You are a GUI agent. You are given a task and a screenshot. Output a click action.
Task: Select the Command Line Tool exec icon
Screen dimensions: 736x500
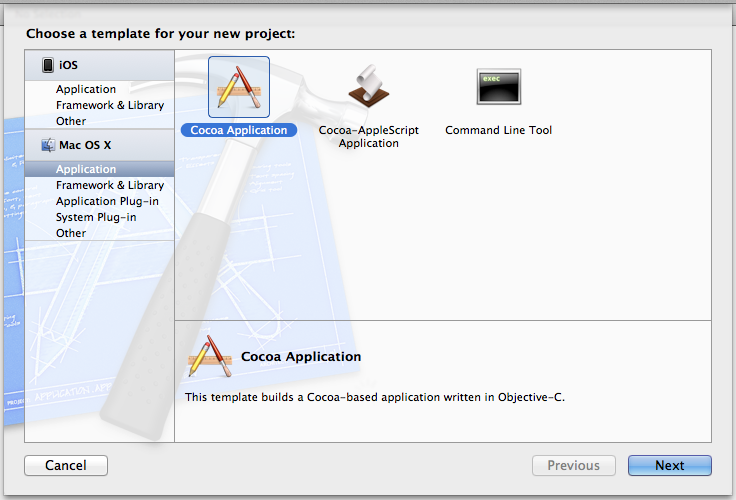click(498, 87)
